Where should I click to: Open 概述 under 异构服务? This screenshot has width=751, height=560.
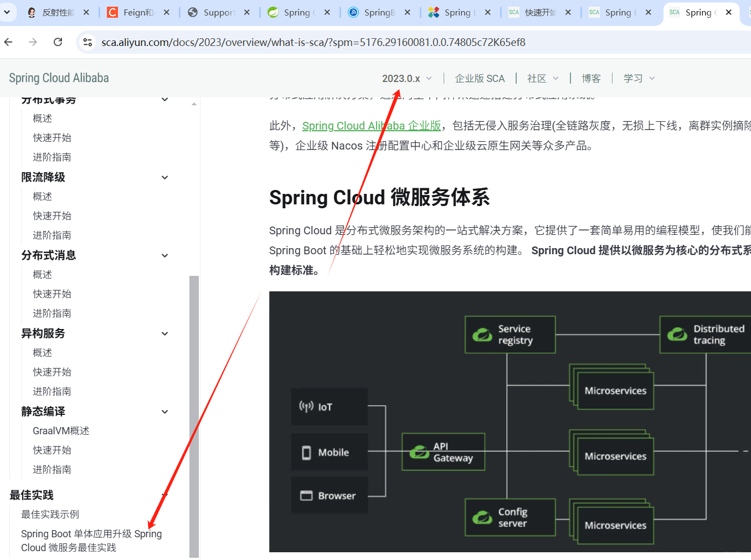(x=42, y=353)
